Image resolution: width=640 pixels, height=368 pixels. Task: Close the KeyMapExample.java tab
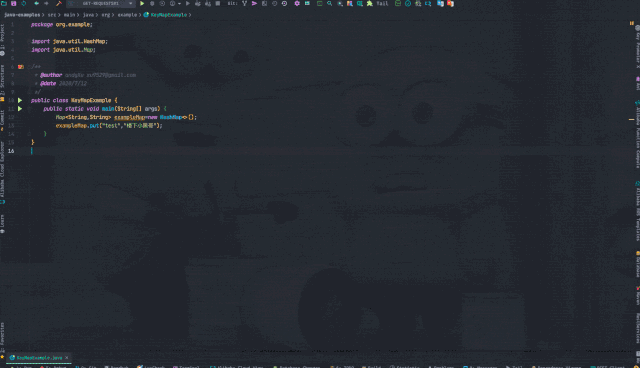pyautogui.click(x=67, y=358)
